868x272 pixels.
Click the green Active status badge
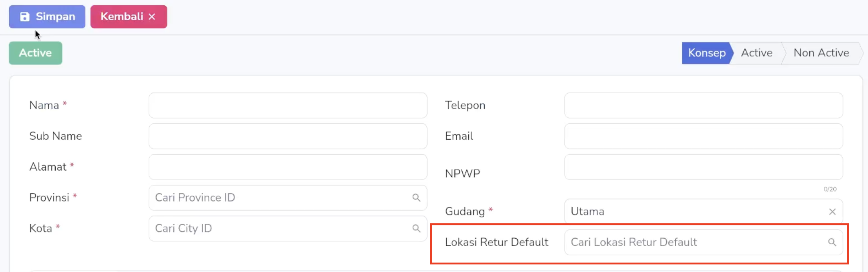(36, 53)
